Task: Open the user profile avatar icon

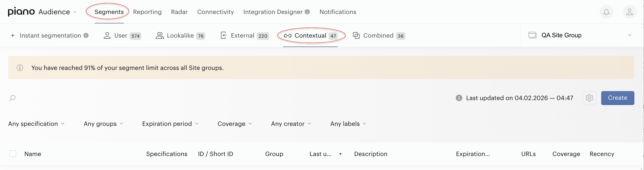Action: point(629,12)
